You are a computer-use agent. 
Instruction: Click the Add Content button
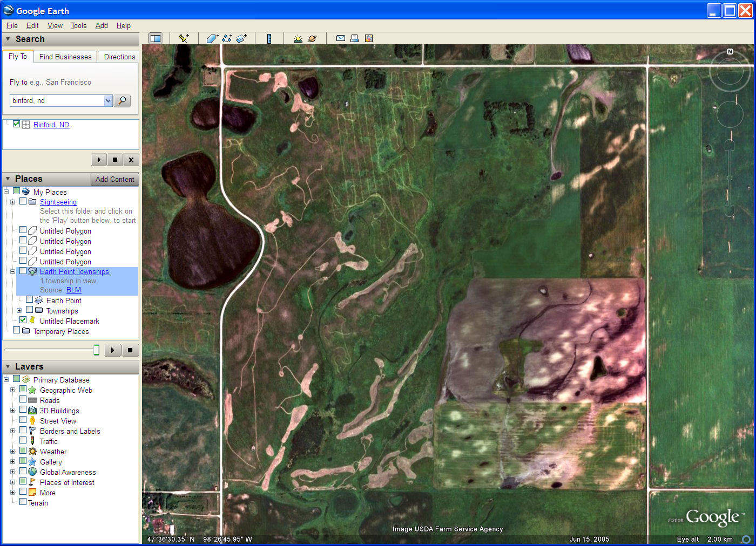tap(114, 179)
